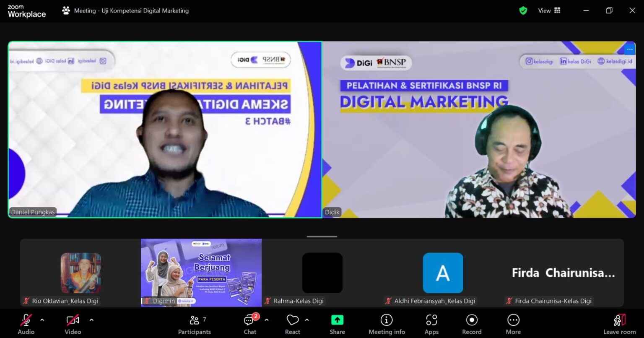Screen dimensions: 644x338
Task: Select Aldhi Febriansyah's blue A avatar
Action: coord(443,273)
